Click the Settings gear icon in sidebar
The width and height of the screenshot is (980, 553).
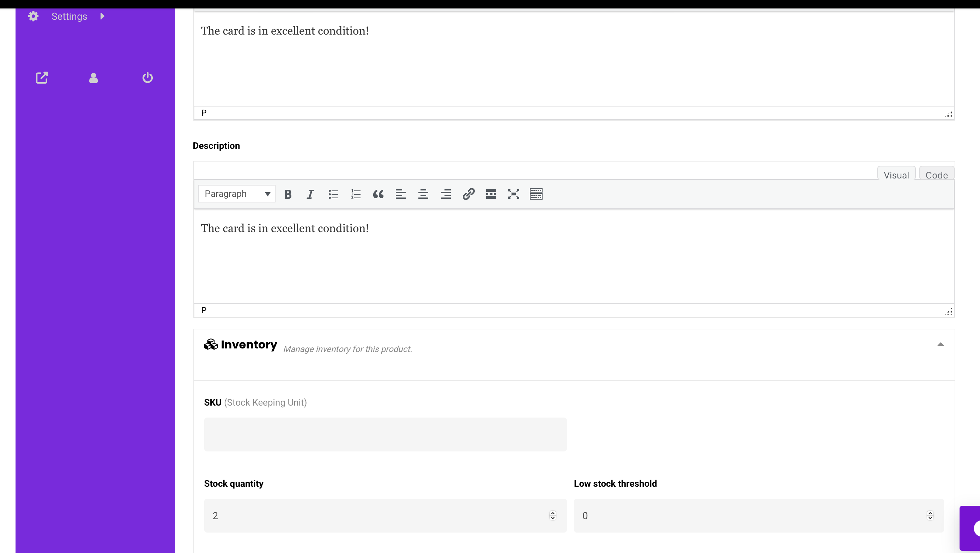[x=34, y=16]
